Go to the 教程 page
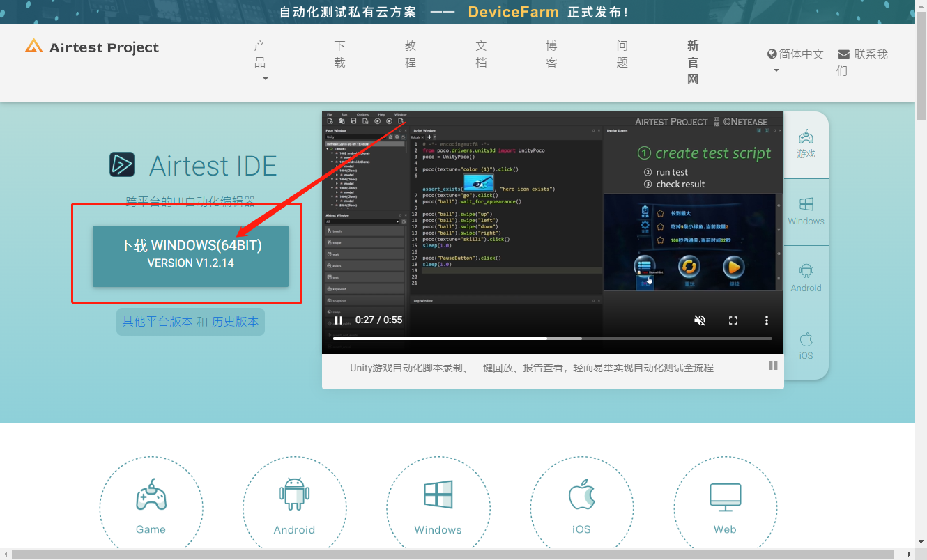This screenshot has width=927, height=560. pos(410,54)
